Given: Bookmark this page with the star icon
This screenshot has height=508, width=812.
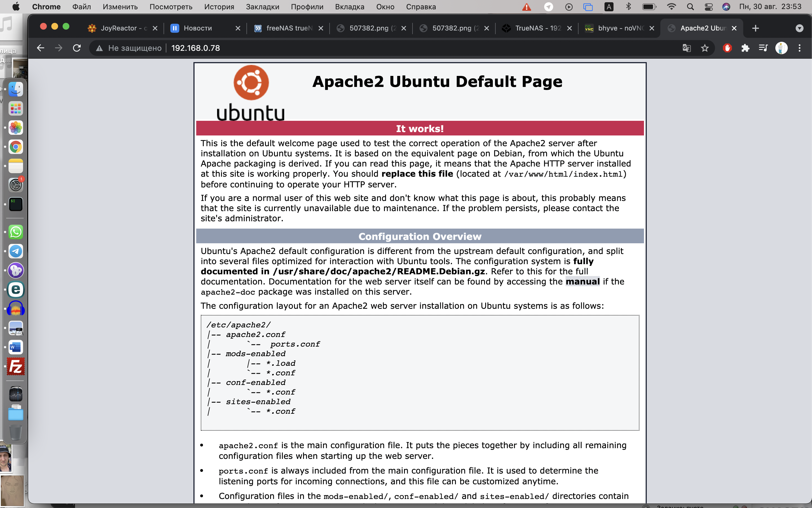Looking at the screenshot, I should click(705, 48).
